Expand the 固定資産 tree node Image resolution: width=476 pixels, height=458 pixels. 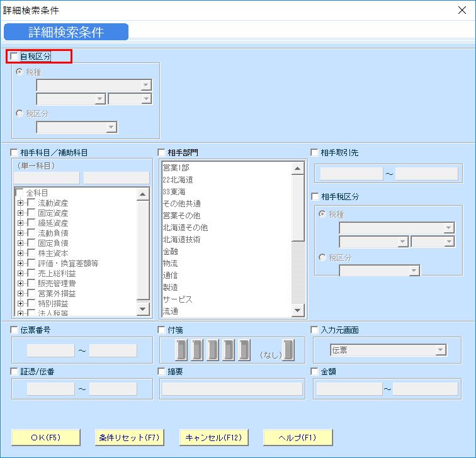(x=20, y=213)
